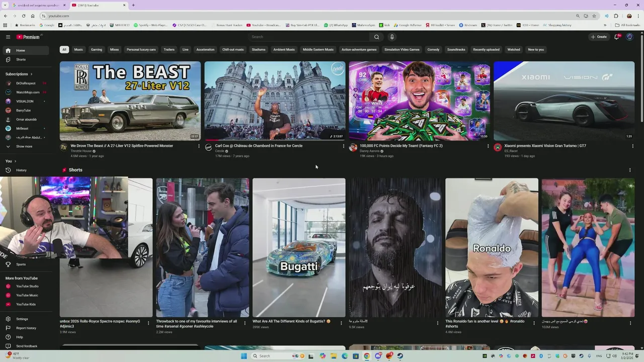Select the Gaming filter chip

pos(97,49)
